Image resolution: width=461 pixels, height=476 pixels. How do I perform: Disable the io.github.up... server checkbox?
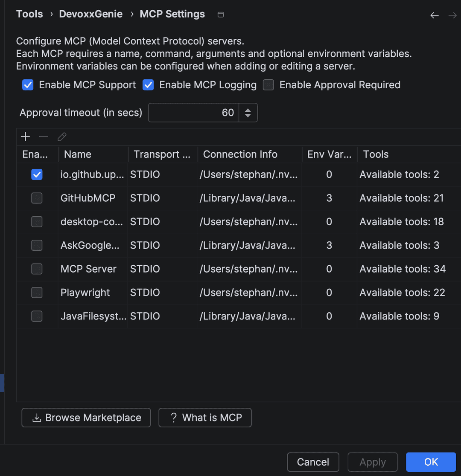(x=37, y=174)
